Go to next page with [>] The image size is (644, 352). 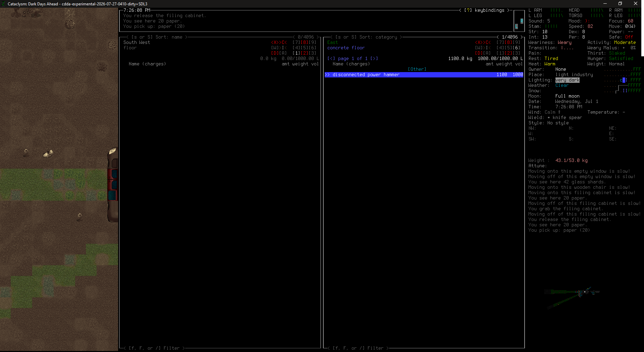click(374, 59)
